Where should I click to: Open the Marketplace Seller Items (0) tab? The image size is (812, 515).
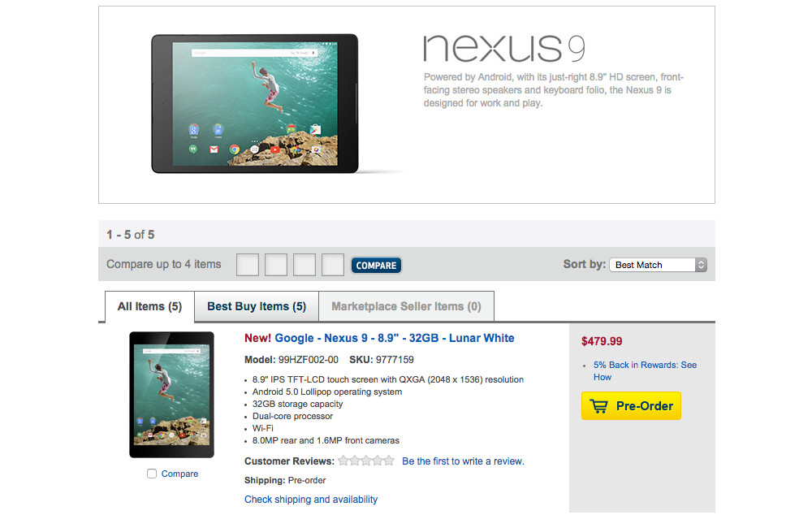coord(406,306)
